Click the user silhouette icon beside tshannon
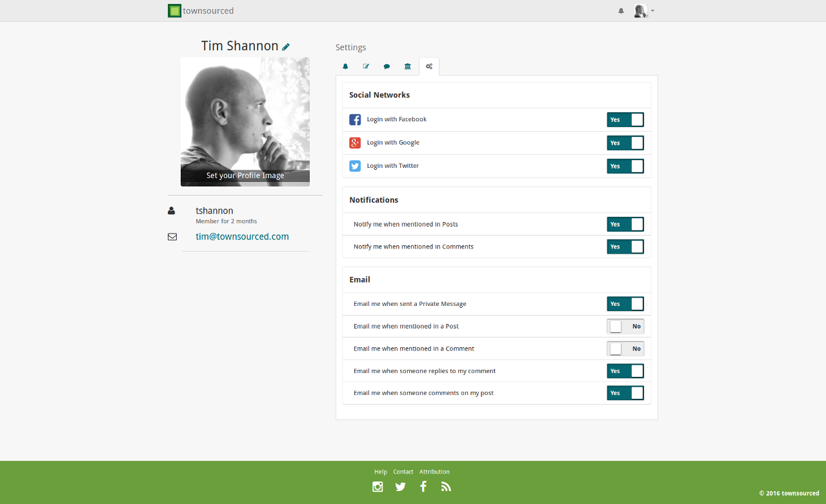 pyautogui.click(x=172, y=210)
